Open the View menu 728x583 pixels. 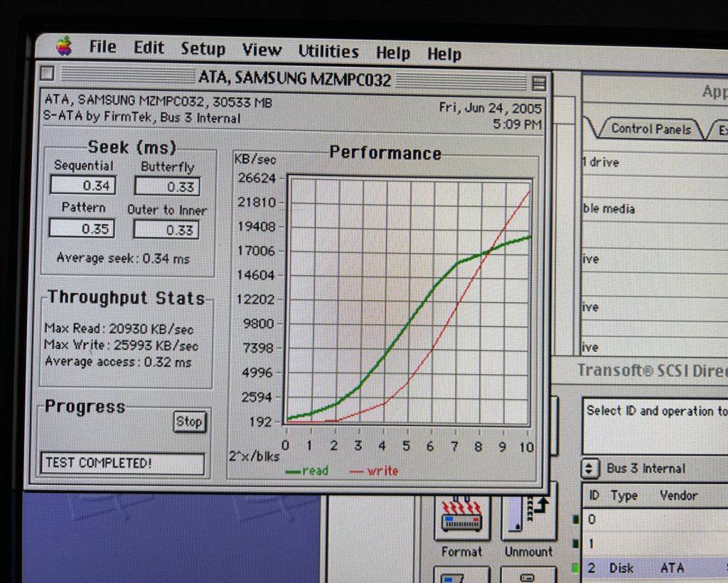pyautogui.click(x=262, y=50)
